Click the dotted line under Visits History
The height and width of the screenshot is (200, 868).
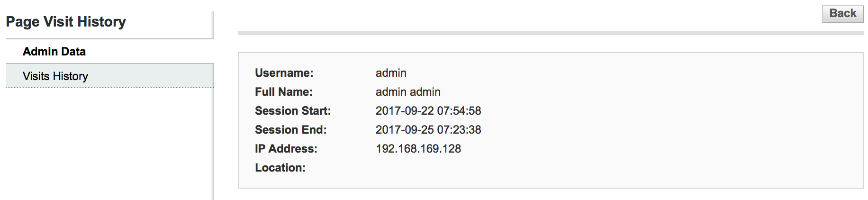pos(109,87)
